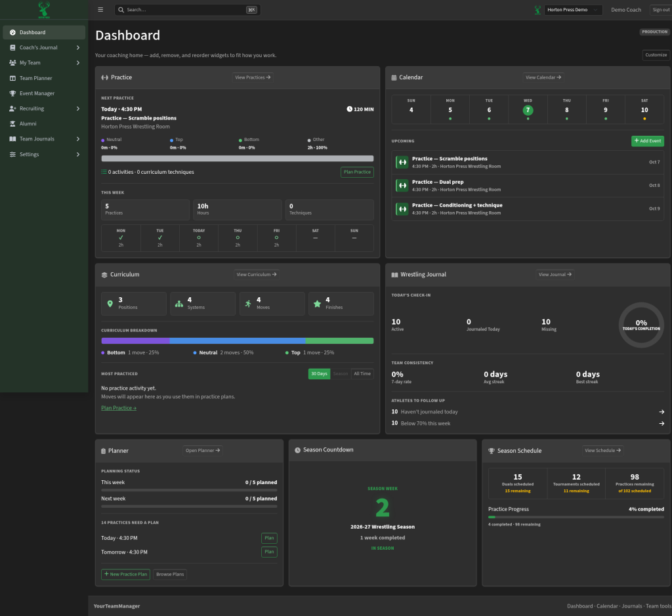The height and width of the screenshot is (616, 672).
Task: Click the View Journal button
Action: pyautogui.click(x=555, y=275)
